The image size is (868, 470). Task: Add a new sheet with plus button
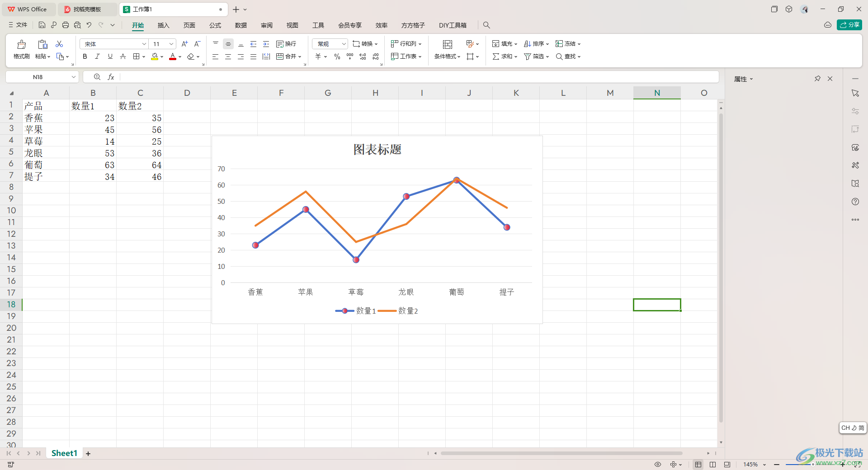coord(88,454)
